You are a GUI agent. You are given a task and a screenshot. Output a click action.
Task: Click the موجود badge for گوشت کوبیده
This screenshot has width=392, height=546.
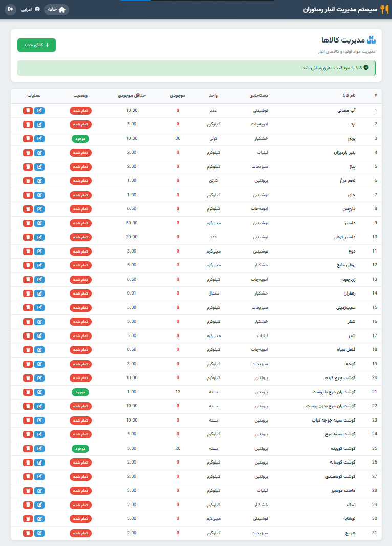(x=80, y=449)
